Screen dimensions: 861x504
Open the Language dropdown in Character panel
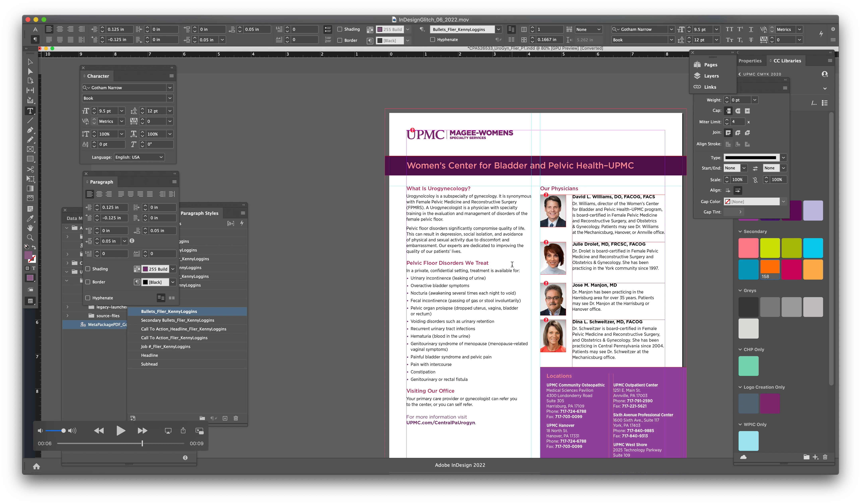[139, 157]
